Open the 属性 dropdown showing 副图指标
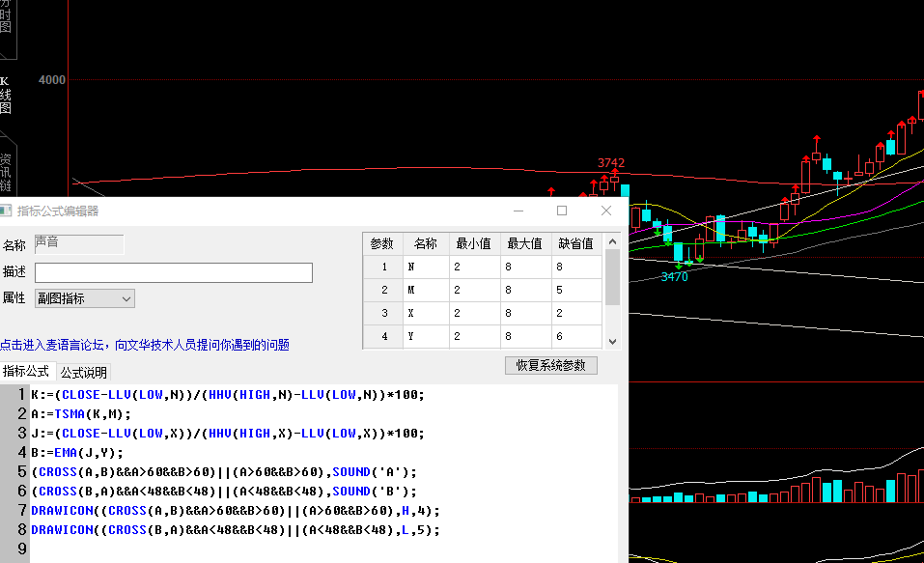 click(x=85, y=298)
